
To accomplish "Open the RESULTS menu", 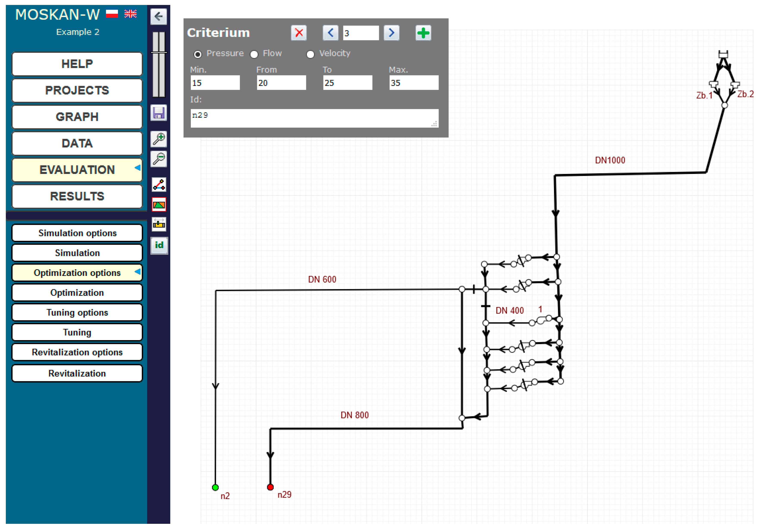I will point(77,196).
